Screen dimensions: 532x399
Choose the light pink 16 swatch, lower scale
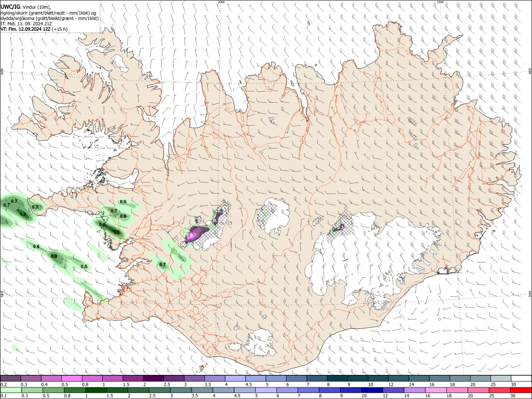(435, 390)
